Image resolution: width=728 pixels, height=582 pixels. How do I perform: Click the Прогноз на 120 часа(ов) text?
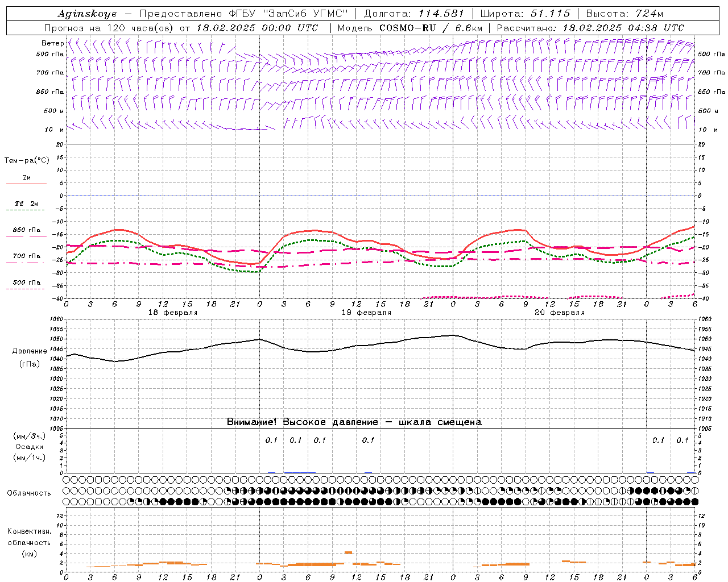pos(110,28)
